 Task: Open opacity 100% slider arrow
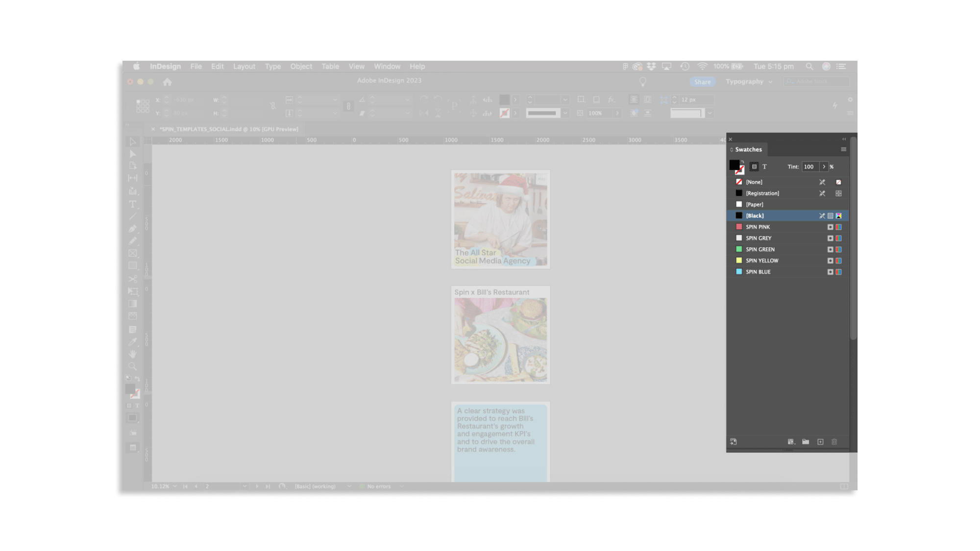[617, 113]
